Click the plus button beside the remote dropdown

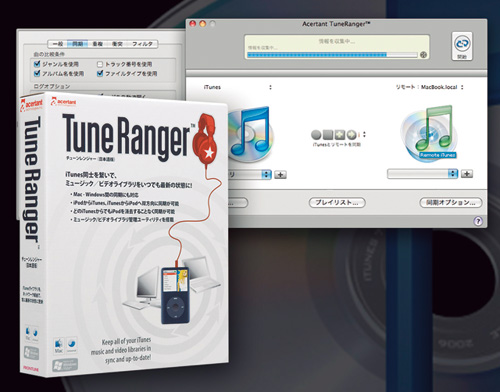[x=467, y=174]
